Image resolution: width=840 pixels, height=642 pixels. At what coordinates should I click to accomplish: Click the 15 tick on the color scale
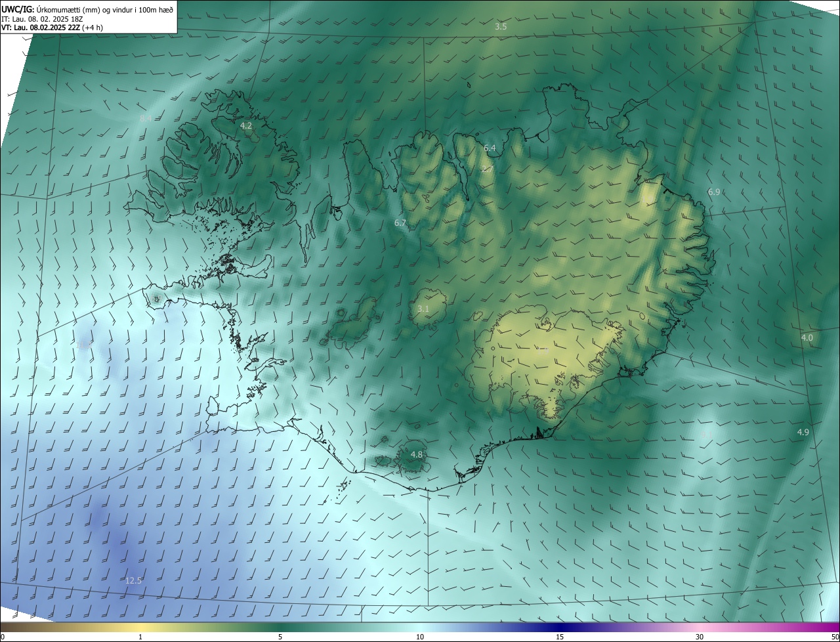[x=560, y=637]
